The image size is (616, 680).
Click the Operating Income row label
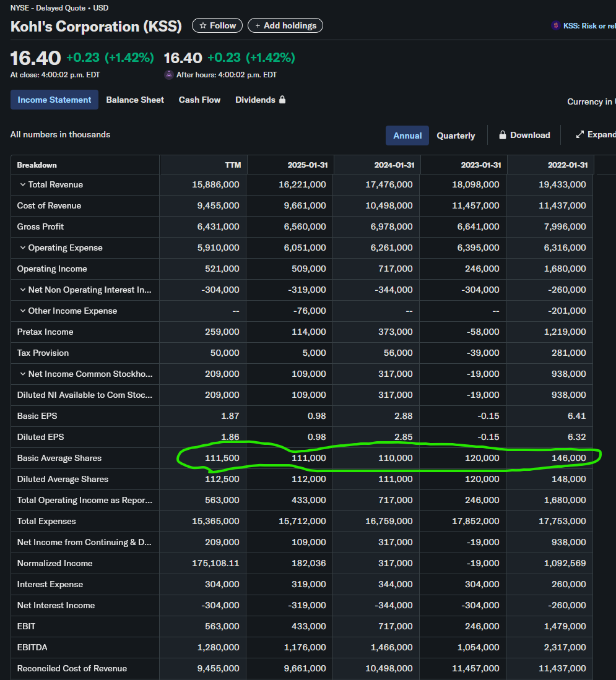pyautogui.click(x=52, y=269)
